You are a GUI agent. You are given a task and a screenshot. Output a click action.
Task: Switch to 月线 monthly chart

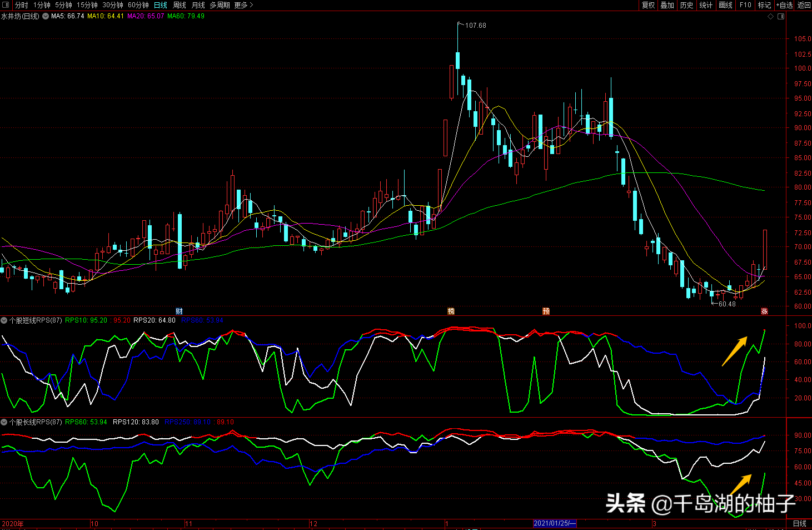[x=198, y=5]
